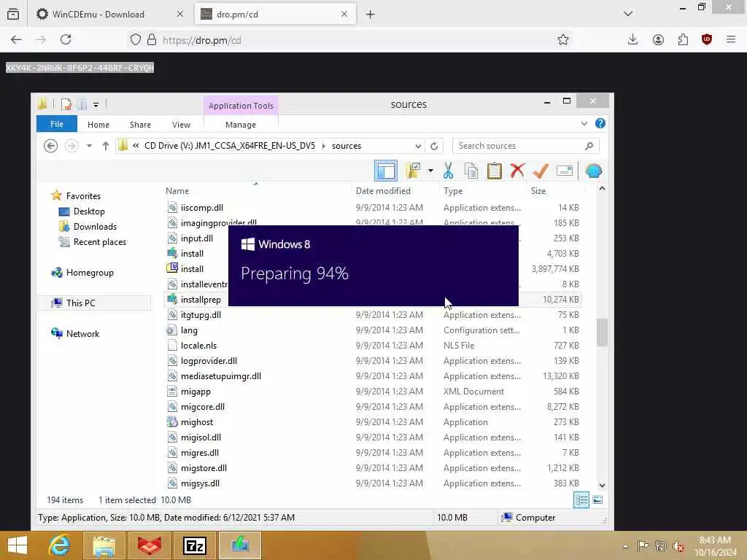Viewport: 747px width, 560px height.
Task: Click the Windows Start button on taskbar
Action: coord(18,545)
